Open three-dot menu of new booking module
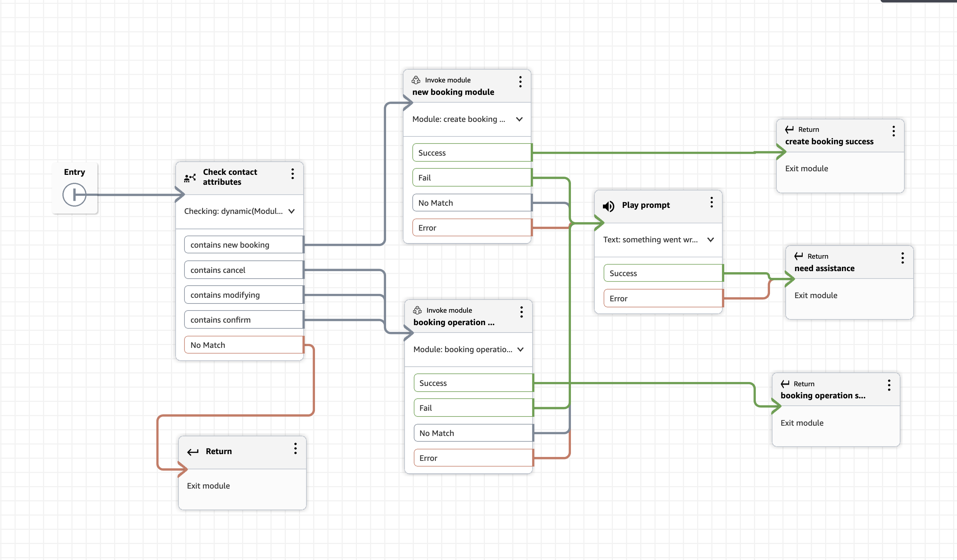Viewport: 957px width, 560px height. point(520,82)
